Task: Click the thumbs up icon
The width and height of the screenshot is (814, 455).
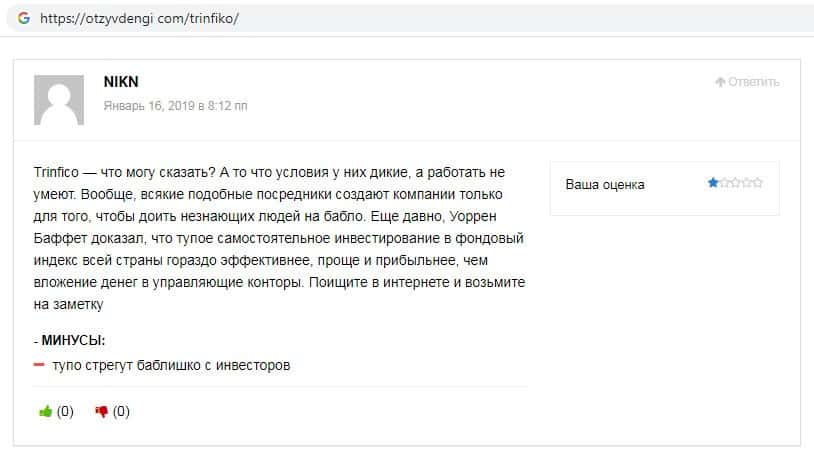Action: [x=44, y=411]
